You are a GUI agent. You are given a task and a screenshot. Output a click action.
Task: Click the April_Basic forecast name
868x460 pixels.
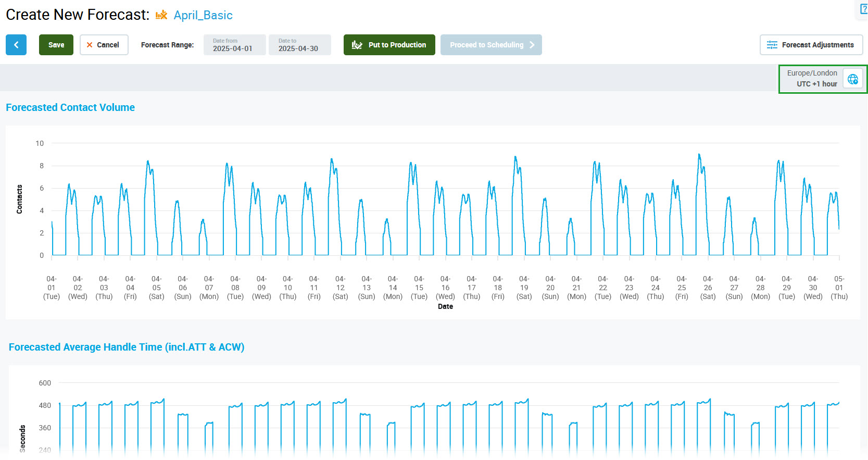pyautogui.click(x=203, y=15)
